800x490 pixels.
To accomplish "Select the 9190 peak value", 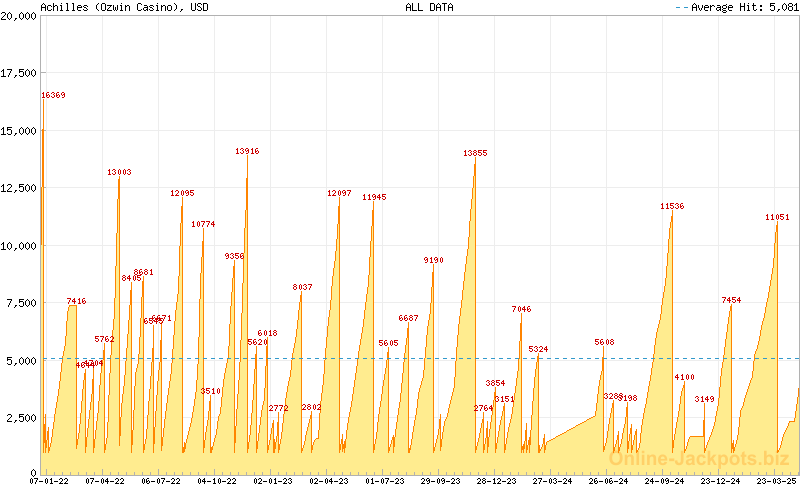I will pyautogui.click(x=433, y=260).
